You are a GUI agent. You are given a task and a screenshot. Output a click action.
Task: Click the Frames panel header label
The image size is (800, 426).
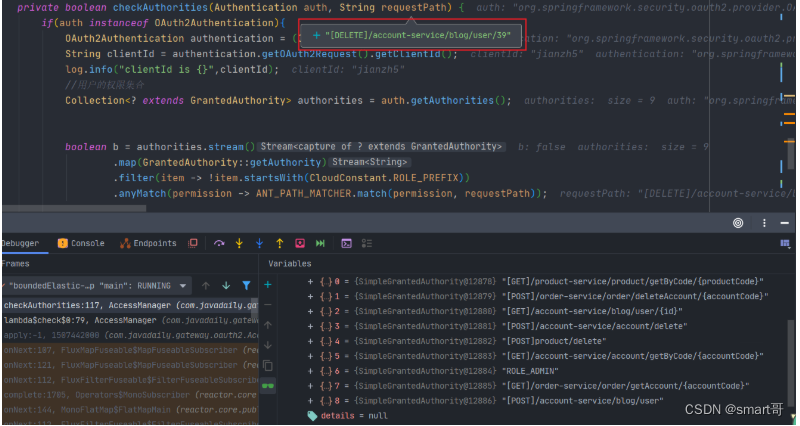15,264
